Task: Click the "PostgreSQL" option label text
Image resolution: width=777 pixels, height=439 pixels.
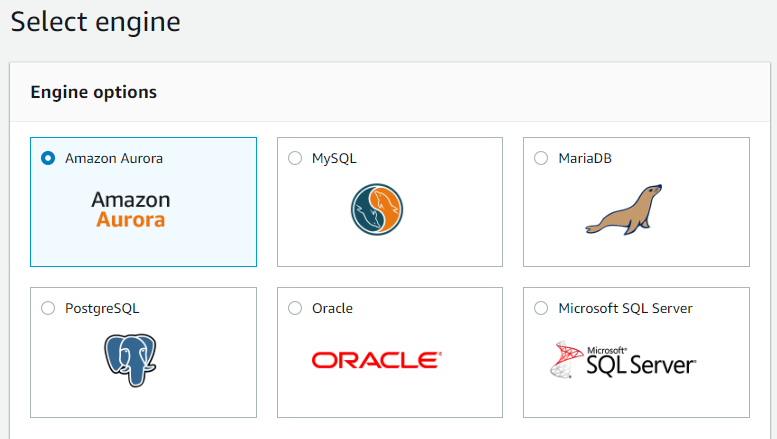Action: point(102,308)
